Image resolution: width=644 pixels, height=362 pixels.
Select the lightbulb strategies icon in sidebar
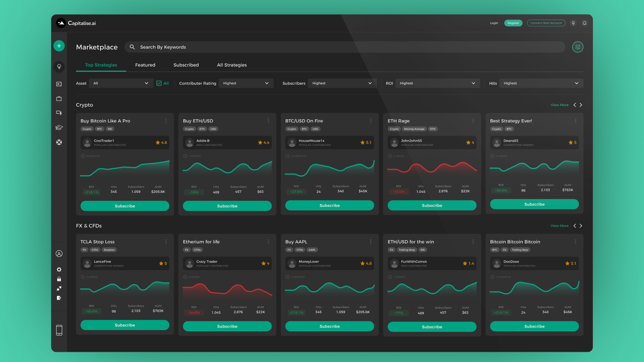click(x=59, y=67)
